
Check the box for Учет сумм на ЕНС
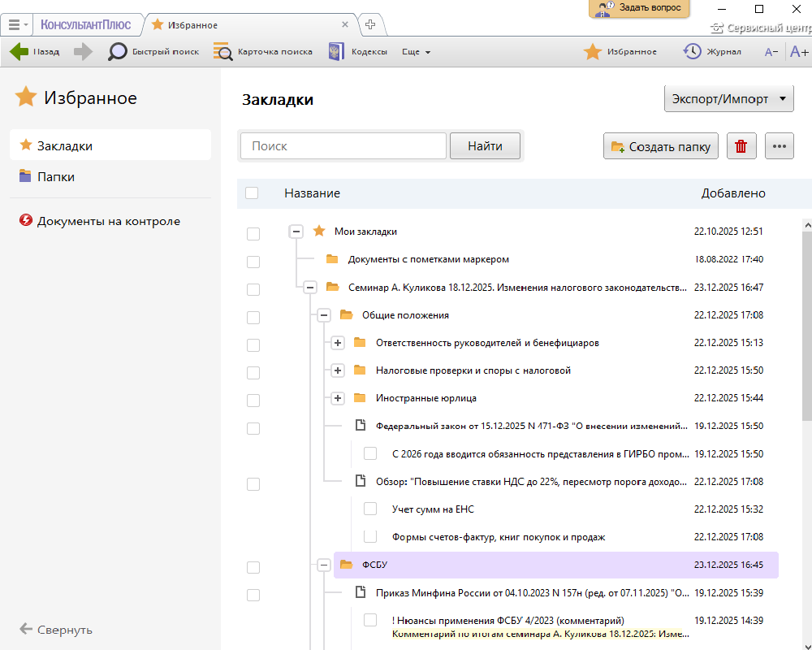click(370, 509)
